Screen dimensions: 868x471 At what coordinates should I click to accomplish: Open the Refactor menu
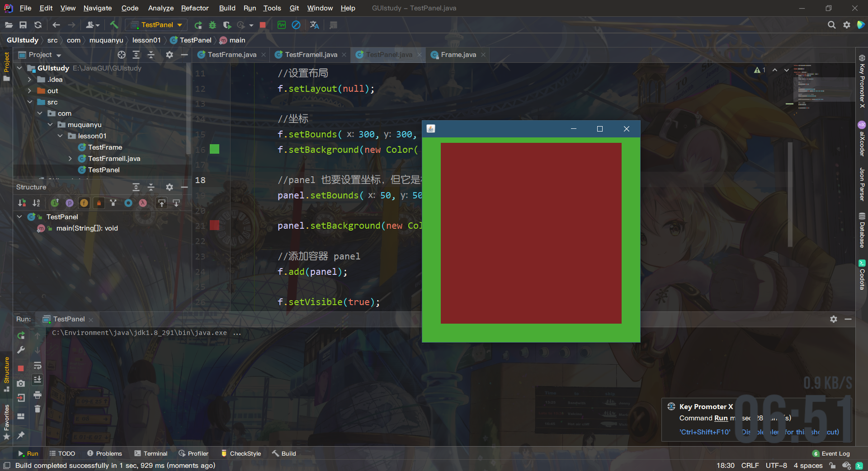[x=194, y=8]
